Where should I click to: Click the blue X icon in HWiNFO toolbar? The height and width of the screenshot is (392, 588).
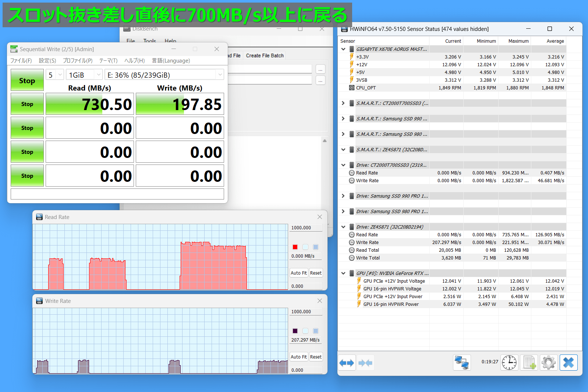click(568, 363)
